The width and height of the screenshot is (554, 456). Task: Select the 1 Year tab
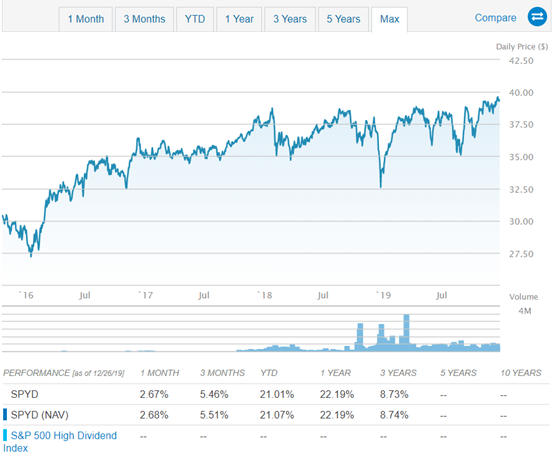239,19
